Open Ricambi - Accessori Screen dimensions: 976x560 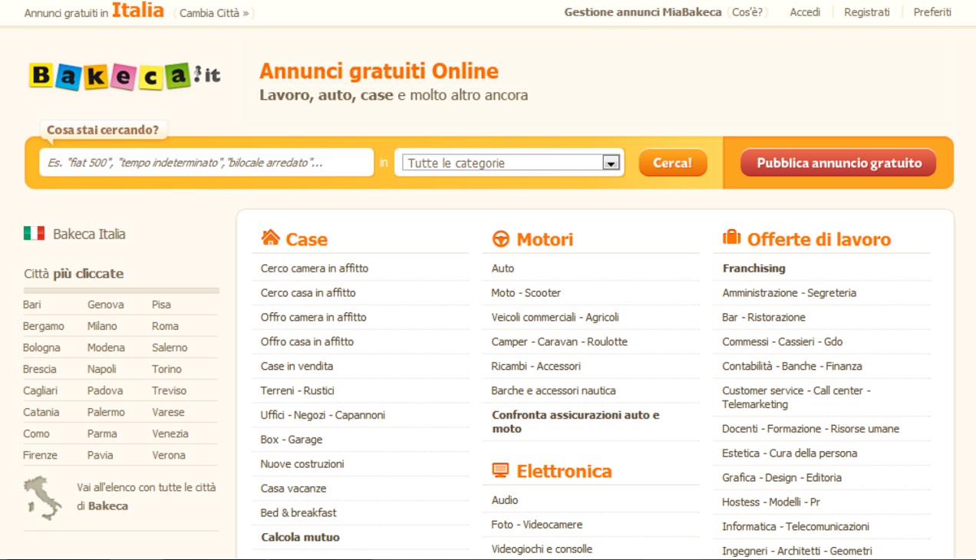536,367
